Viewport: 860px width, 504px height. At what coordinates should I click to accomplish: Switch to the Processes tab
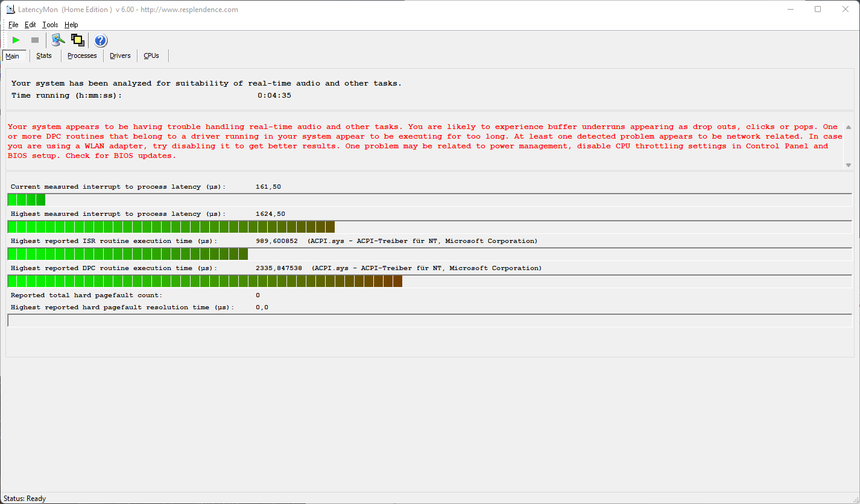[x=82, y=55]
